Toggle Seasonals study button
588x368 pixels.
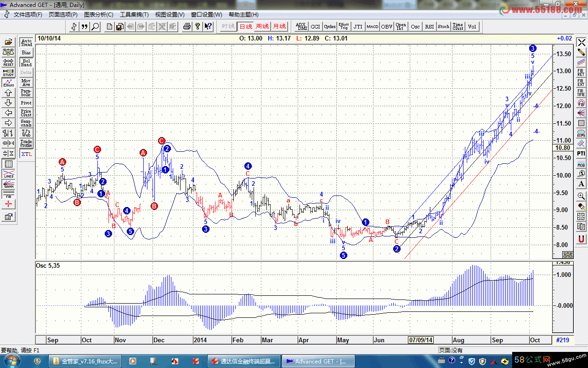[26, 123]
